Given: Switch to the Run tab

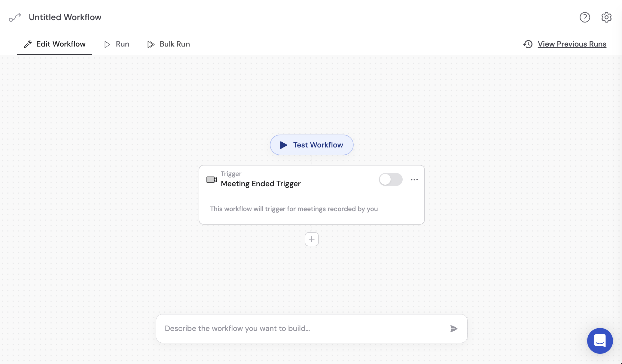Looking at the screenshot, I should pyautogui.click(x=122, y=44).
